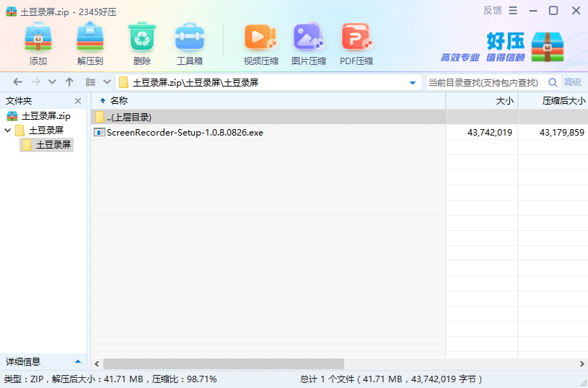
Task: Open 视频压缩 video compression tool
Action: 260,44
